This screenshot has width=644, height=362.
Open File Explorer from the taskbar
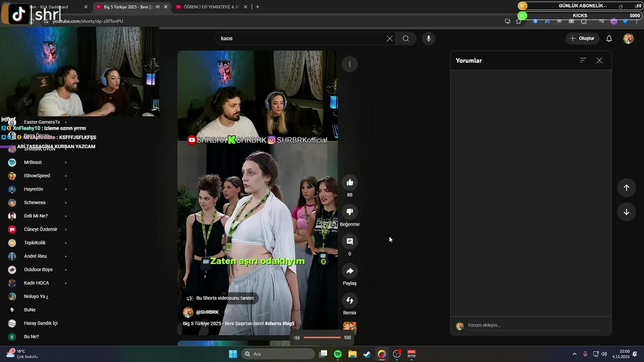coord(352,354)
